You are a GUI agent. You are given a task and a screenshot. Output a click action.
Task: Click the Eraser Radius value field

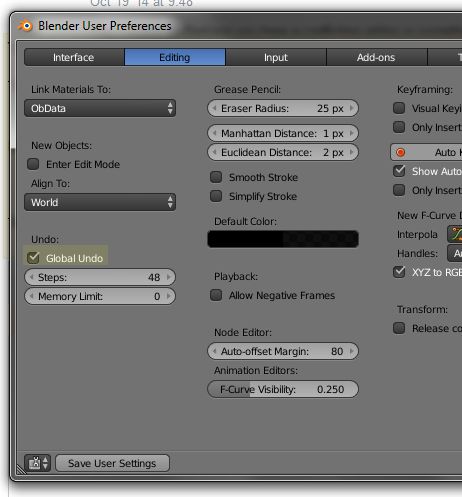click(283, 108)
